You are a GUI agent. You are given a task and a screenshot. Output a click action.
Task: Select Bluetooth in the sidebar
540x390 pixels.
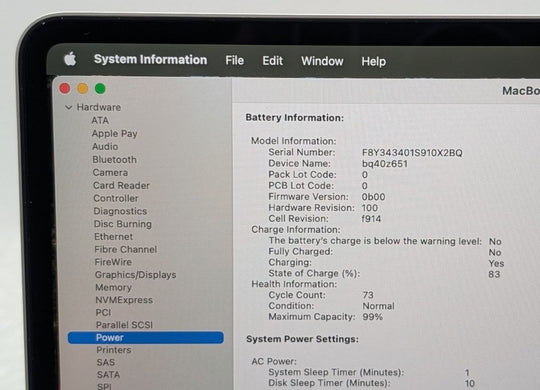(x=115, y=160)
